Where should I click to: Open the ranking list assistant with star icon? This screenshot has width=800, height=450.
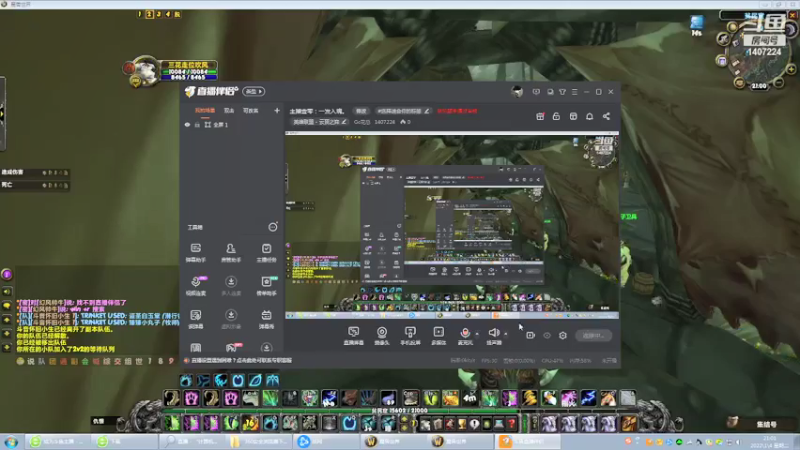266,286
